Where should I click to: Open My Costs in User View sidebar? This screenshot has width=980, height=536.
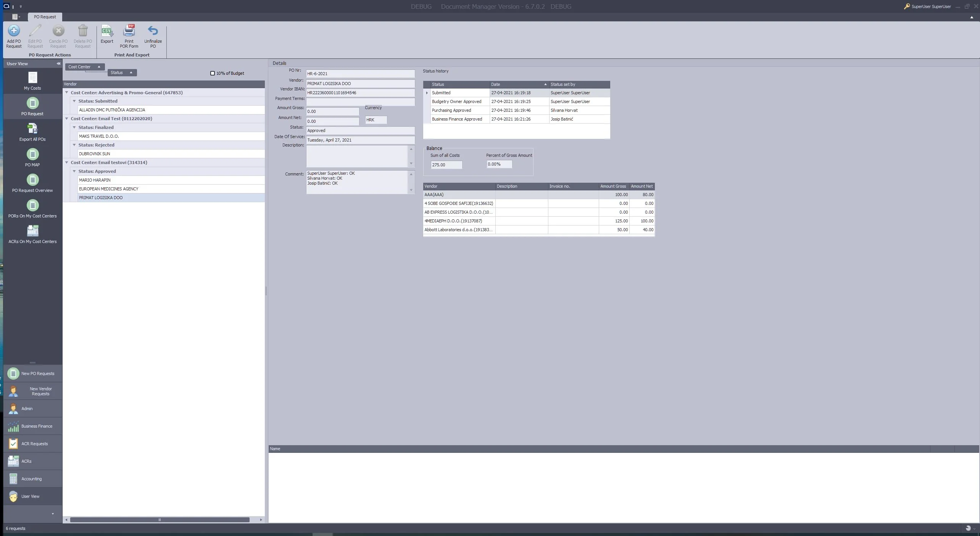[x=32, y=78]
